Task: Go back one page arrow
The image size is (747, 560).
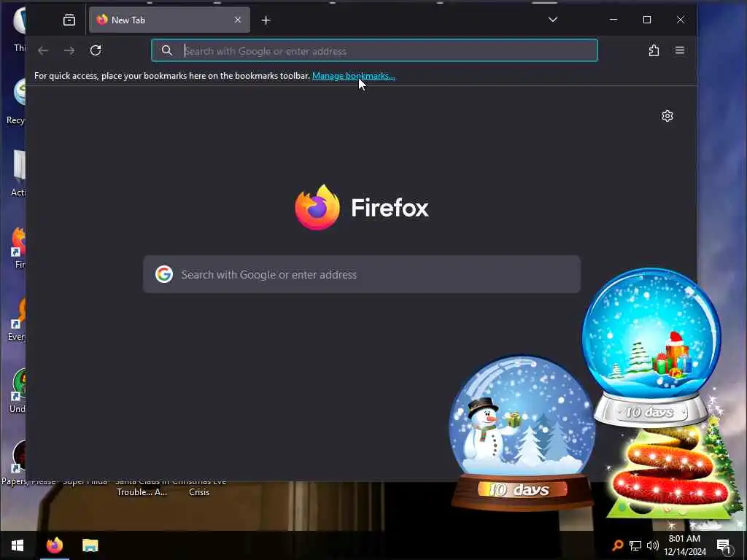Action: click(43, 50)
